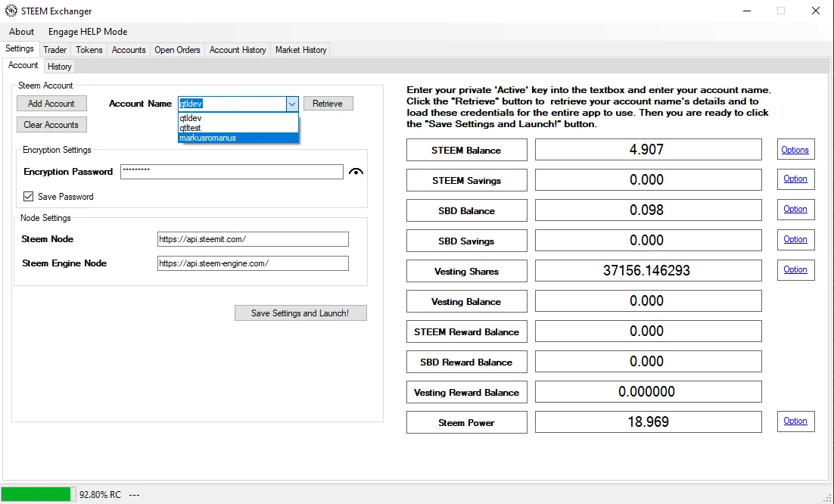Close the STEEM Exchanger window
The width and height of the screenshot is (834, 504).
[815, 11]
